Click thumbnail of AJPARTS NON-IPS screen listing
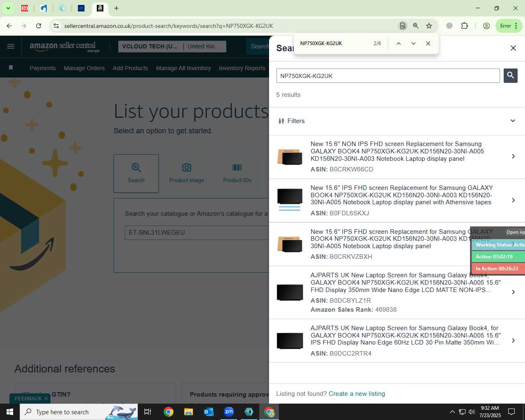The width and height of the screenshot is (525, 420). click(290, 292)
